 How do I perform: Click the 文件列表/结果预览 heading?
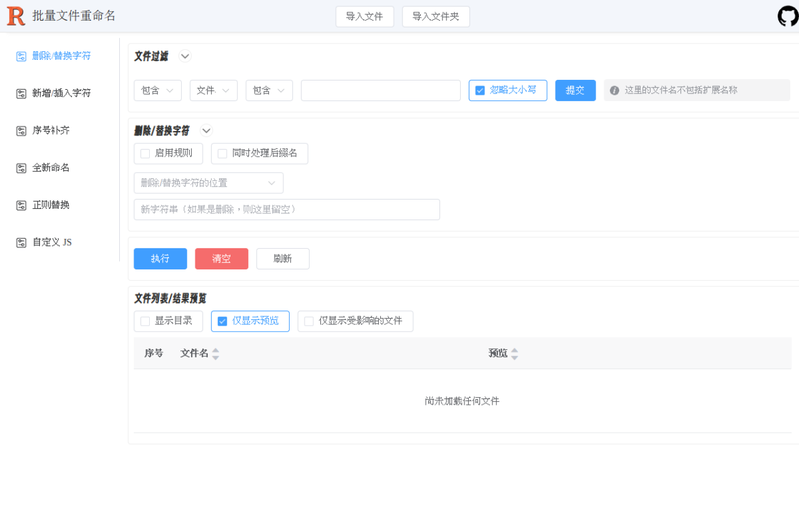(170, 299)
